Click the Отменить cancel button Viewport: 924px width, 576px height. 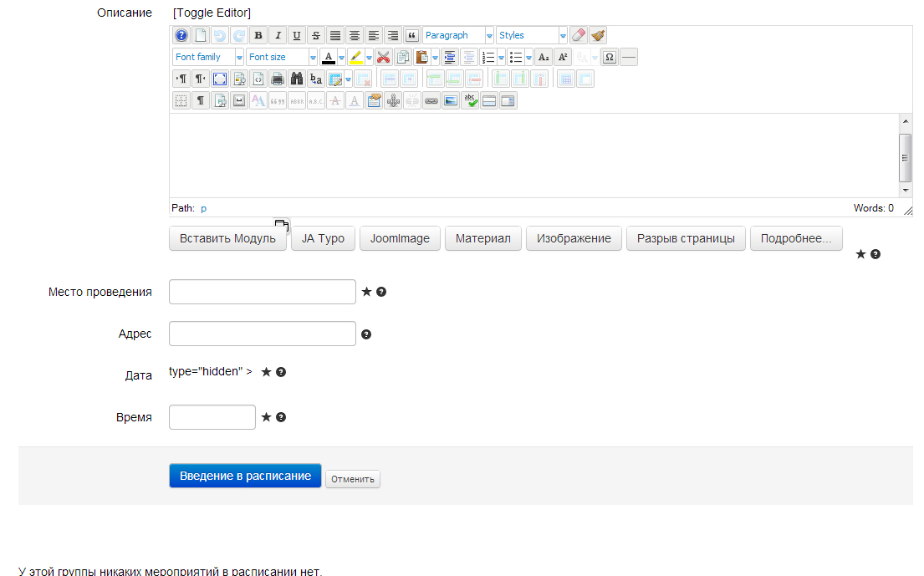click(352, 479)
